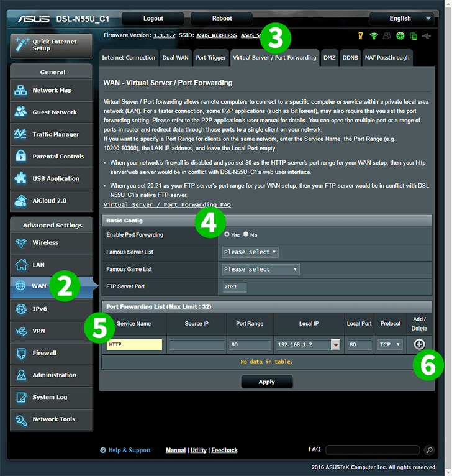Open Traffic Manager

[52, 134]
